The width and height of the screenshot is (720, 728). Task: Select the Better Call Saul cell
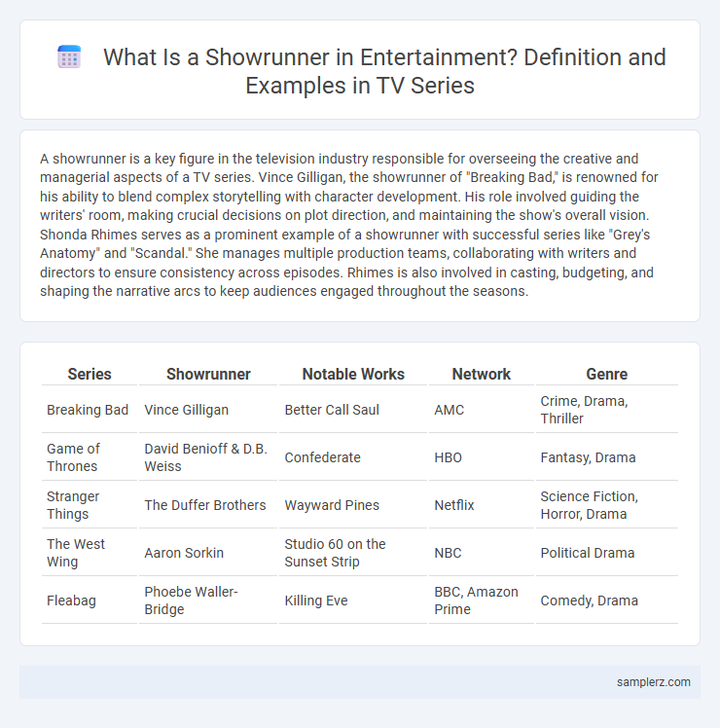tap(353, 410)
